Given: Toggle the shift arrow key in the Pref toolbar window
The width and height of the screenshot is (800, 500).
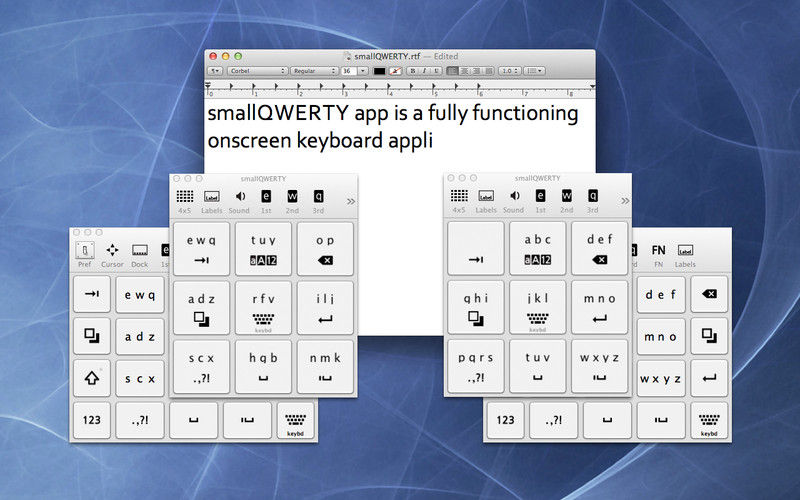Looking at the screenshot, I should [x=92, y=378].
